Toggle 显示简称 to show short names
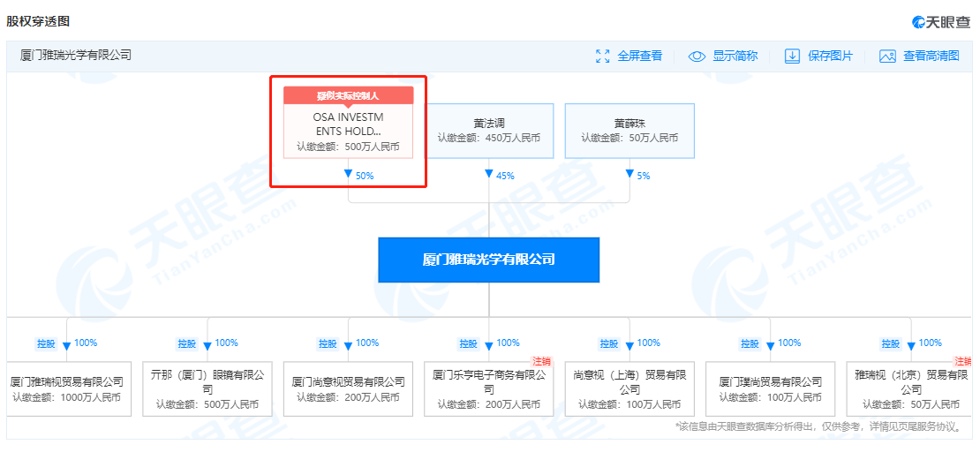The width and height of the screenshot is (980, 452). coord(735,56)
